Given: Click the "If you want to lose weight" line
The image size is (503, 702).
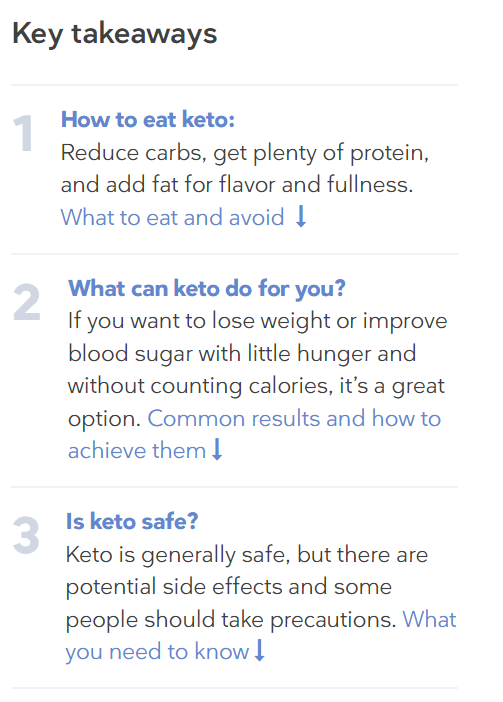Looking at the screenshot, I should tap(257, 321).
